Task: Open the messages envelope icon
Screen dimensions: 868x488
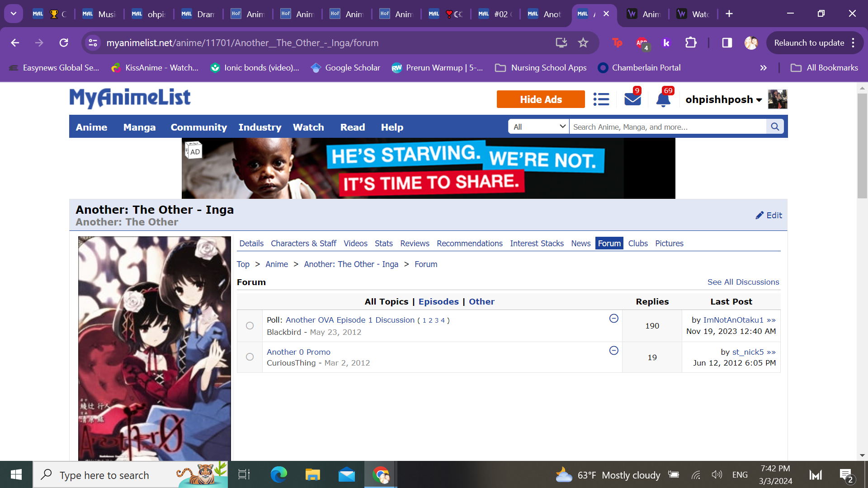Action: click(x=632, y=99)
